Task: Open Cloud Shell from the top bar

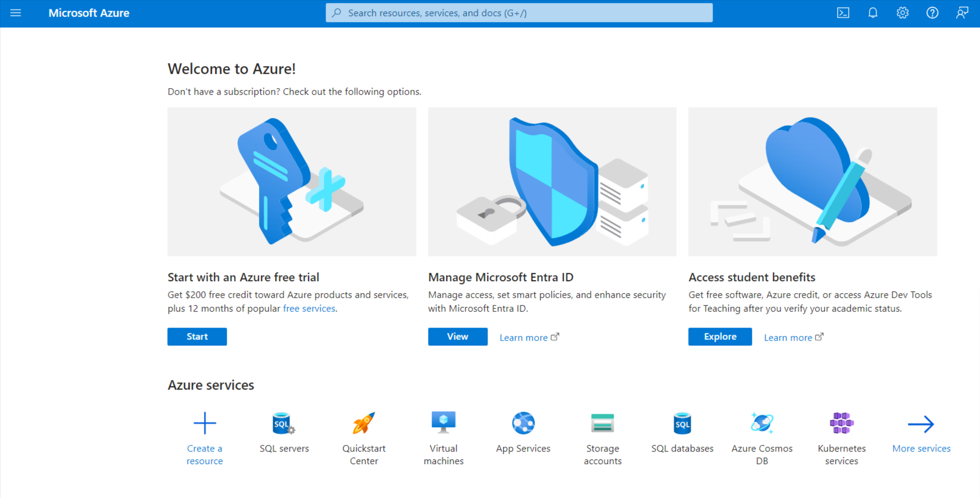Action: pos(843,13)
